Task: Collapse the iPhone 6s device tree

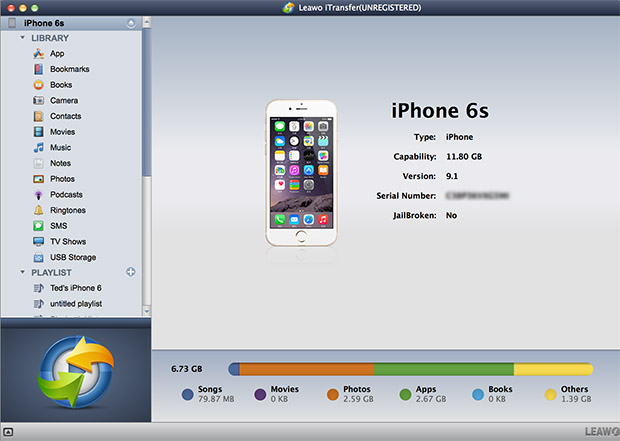Action: (11, 22)
